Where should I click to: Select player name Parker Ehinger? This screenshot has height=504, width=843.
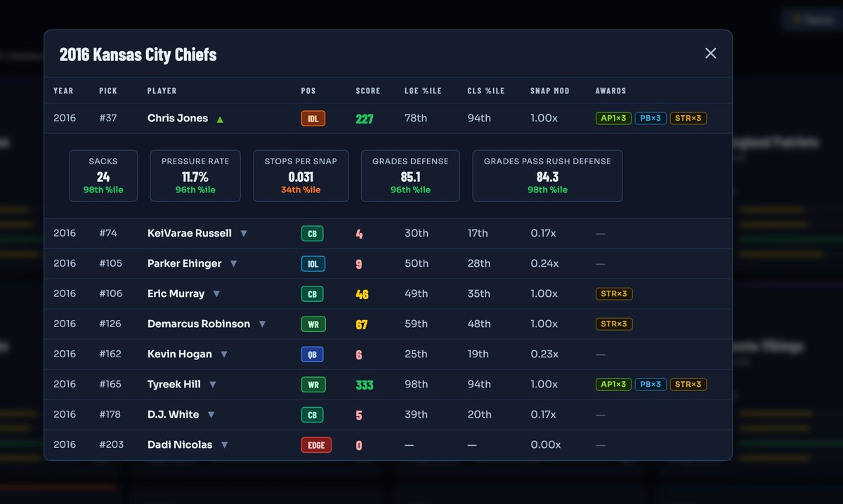click(185, 263)
